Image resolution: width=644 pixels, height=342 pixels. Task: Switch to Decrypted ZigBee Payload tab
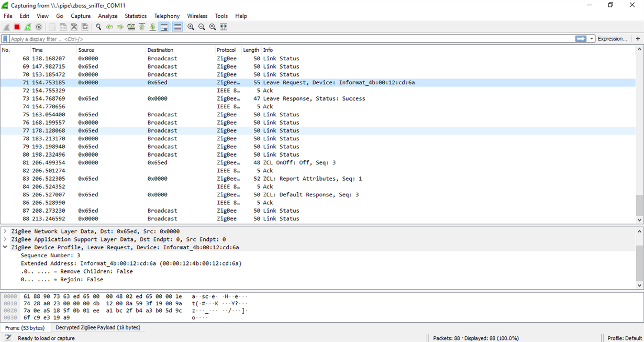tap(97, 328)
